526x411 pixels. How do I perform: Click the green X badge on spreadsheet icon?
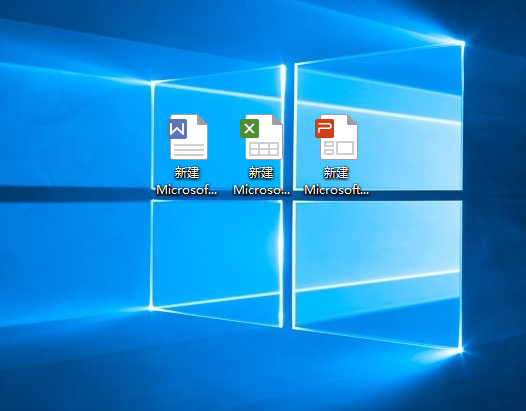(249, 129)
